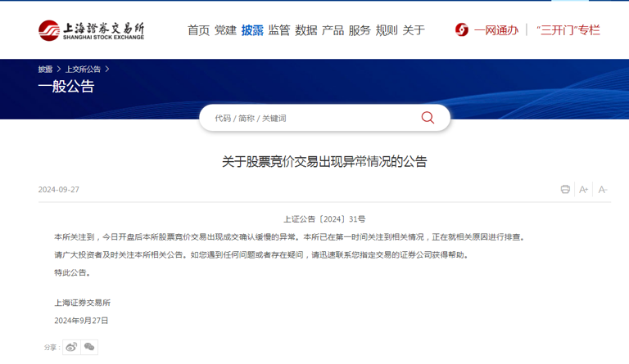Click the red magnifier search icon
Viewport: 629px width, 364px height.
click(x=428, y=118)
